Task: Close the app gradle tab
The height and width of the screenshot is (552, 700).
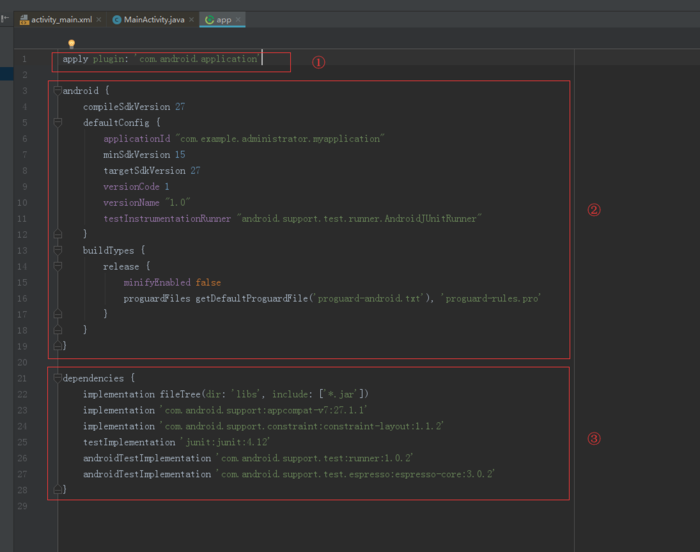Action: click(x=238, y=20)
